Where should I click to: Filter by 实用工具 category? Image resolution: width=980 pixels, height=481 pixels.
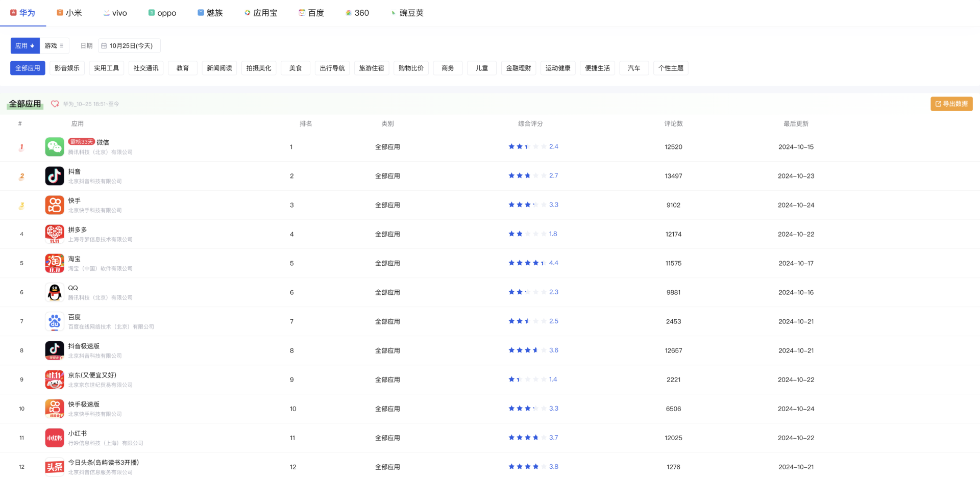pyautogui.click(x=106, y=68)
